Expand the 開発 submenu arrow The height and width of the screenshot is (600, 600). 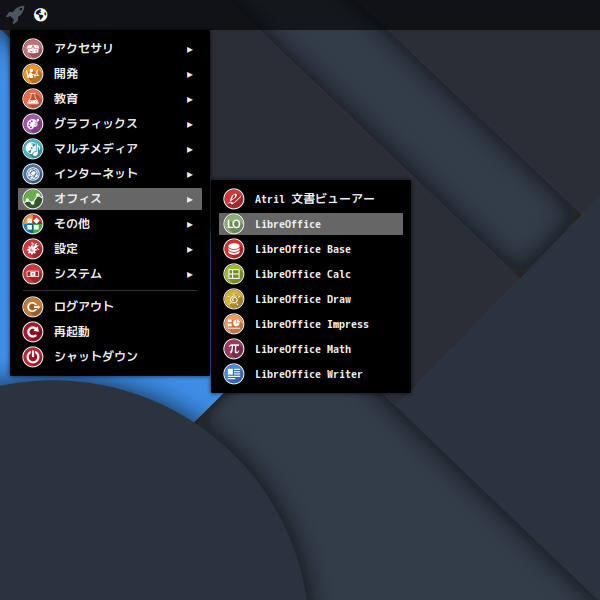pos(189,75)
